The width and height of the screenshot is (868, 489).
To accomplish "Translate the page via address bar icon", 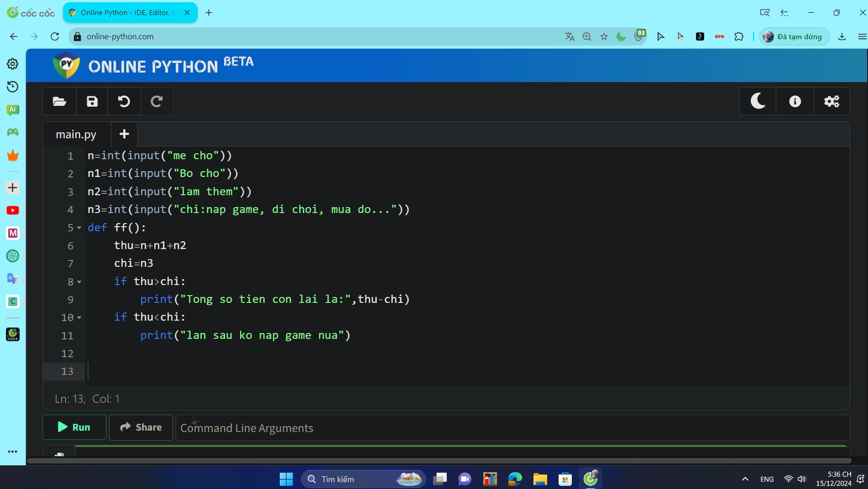I will coord(570,36).
